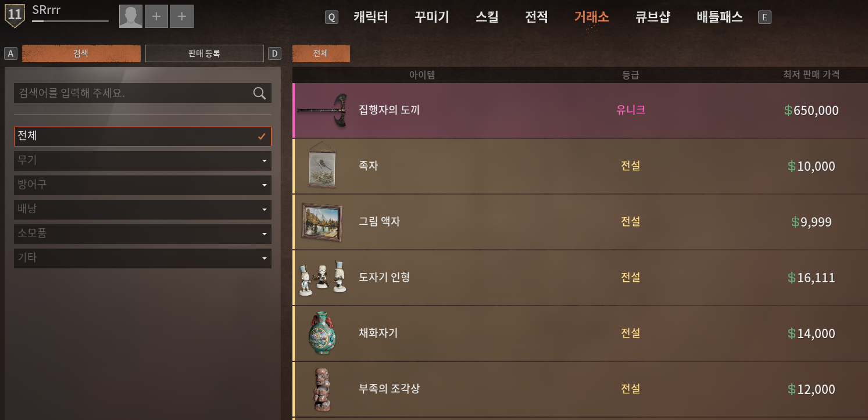Click the second plus party slot
The image size is (868, 420).
pyautogui.click(x=182, y=16)
